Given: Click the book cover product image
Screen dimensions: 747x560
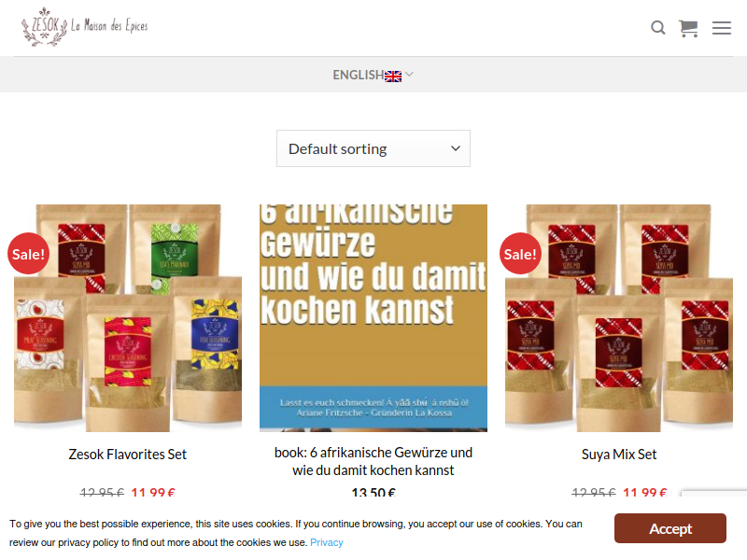Looking at the screenshot, I should coord(373,318).
